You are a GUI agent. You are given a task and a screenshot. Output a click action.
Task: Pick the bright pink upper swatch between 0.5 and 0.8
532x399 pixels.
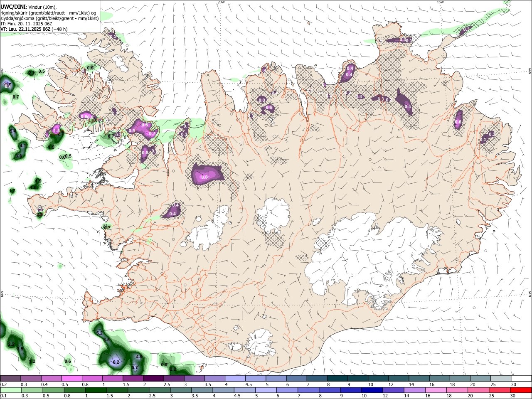[x=71, y=379]
